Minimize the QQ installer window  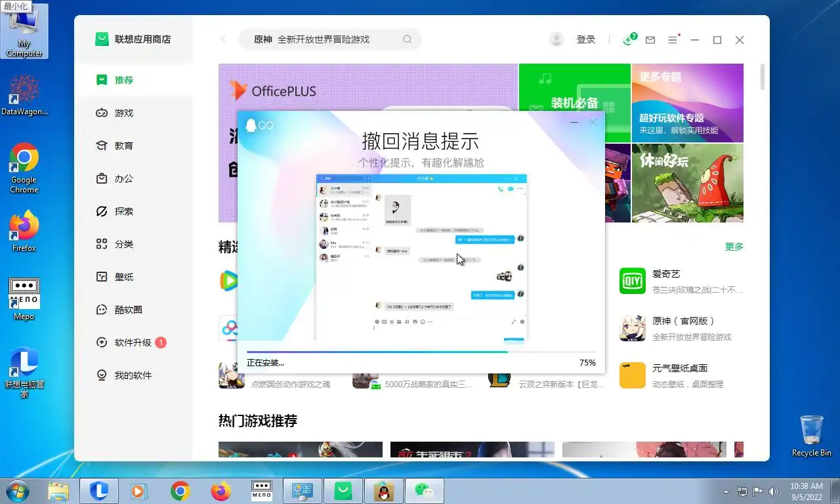click(574, 122)
